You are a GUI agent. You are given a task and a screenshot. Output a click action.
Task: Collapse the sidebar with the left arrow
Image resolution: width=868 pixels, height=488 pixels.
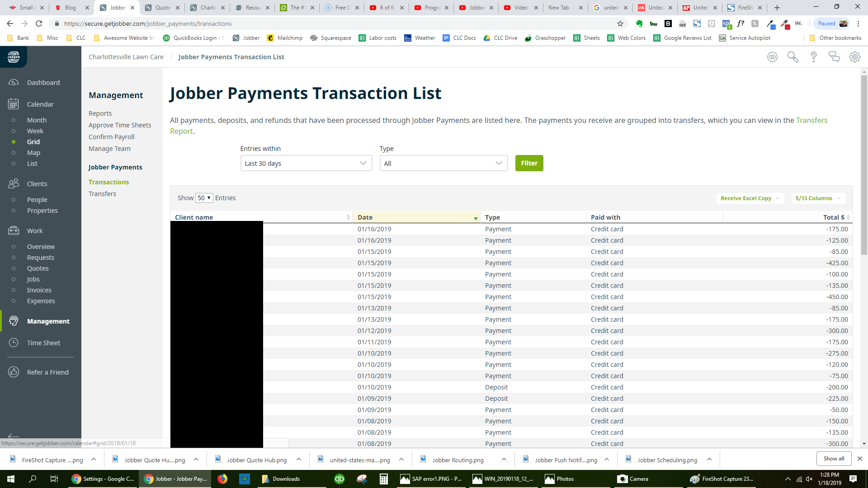[14, 436]
